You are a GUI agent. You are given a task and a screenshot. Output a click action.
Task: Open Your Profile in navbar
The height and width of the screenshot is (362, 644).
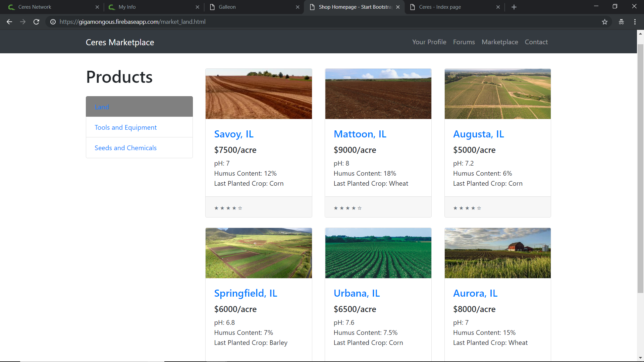point(429,42)
